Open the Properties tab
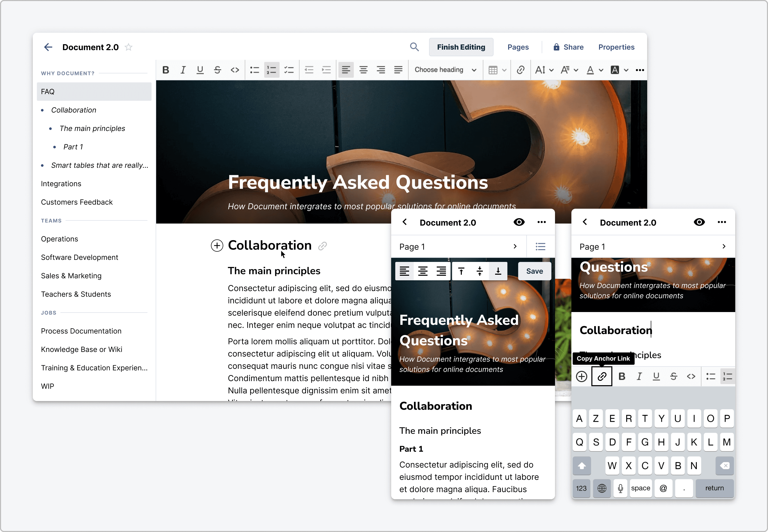 click(x=616, y=47)
